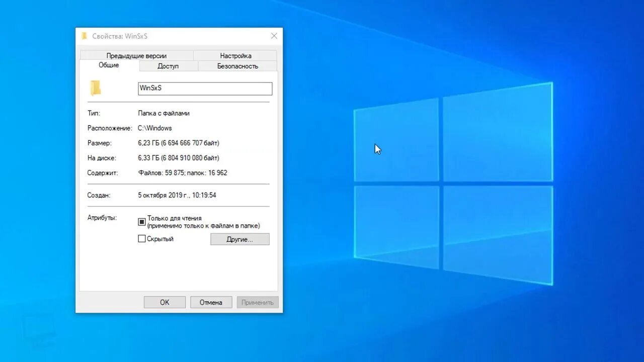The height and width of the screenshot is (362, 644).
Task: Select the General (Общие) tab
Action: pyautogui.click(x=109, y=65)
